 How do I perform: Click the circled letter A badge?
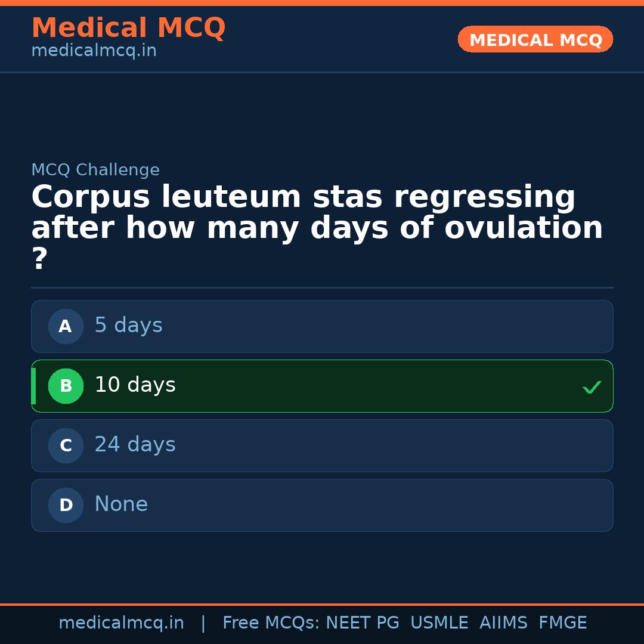pos(66,326)
